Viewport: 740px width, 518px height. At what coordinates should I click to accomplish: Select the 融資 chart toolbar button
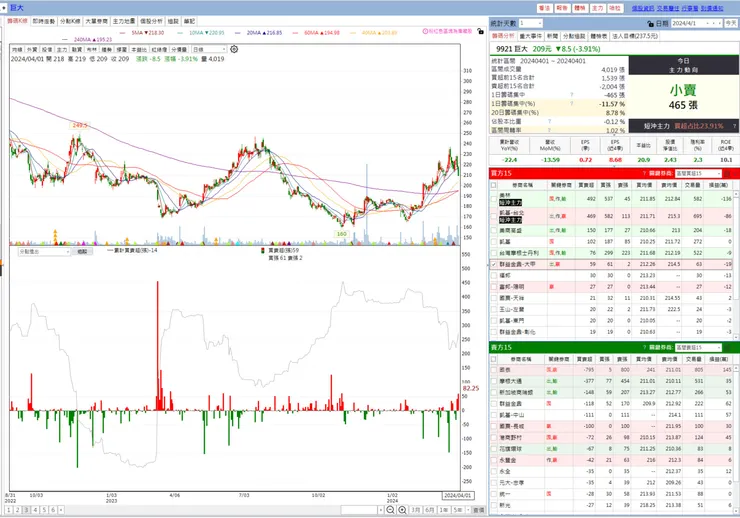click(77, 49)
